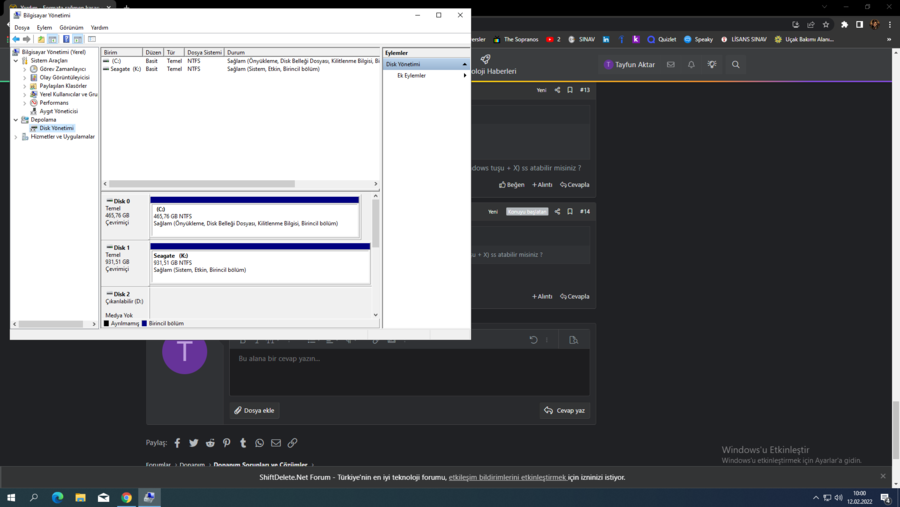The width and height of the screenshot is (900, 507).
Task: Click the notification bell icon in forum header
Action: tap(691, 64)
